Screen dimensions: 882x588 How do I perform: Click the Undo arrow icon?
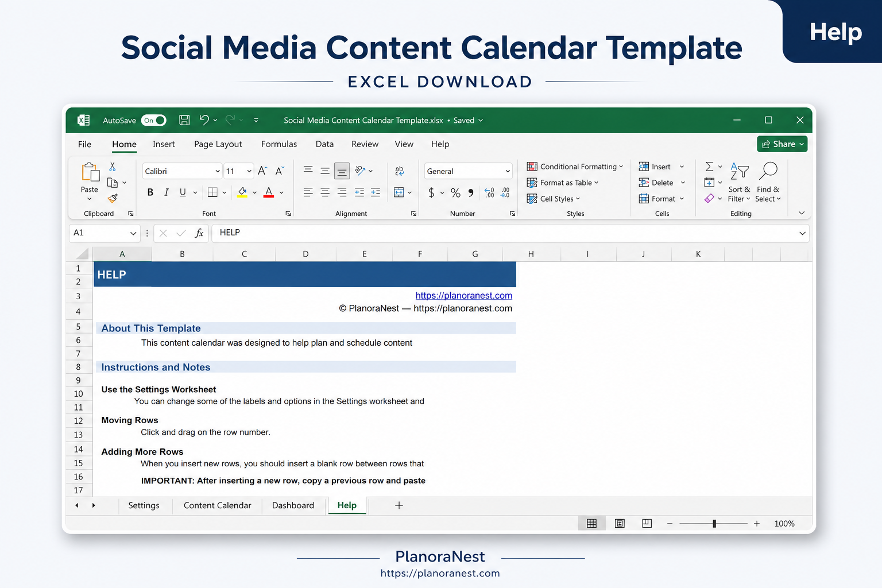pos(204,120)
